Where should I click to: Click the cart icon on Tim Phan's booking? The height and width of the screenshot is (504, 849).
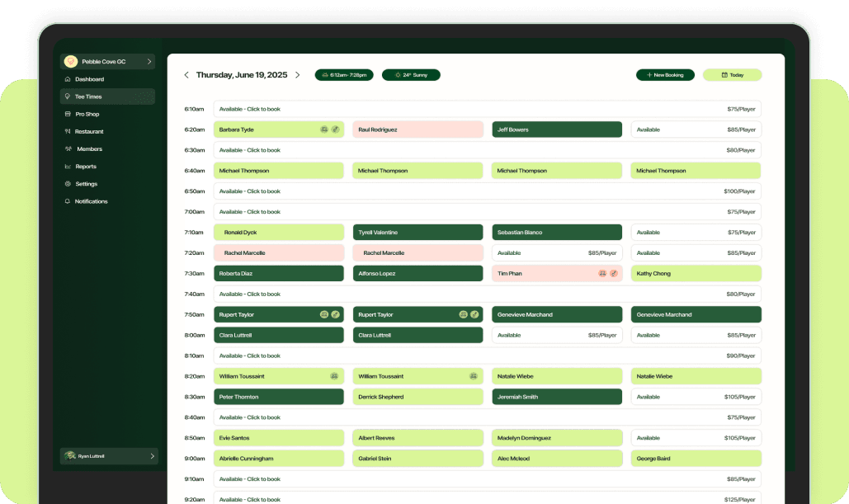[603, 273]
